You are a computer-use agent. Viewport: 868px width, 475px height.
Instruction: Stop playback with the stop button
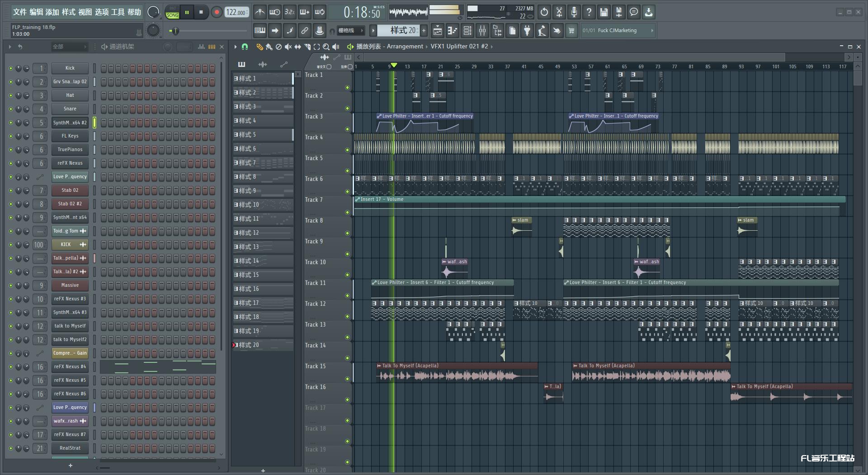[x=201, y=12]
